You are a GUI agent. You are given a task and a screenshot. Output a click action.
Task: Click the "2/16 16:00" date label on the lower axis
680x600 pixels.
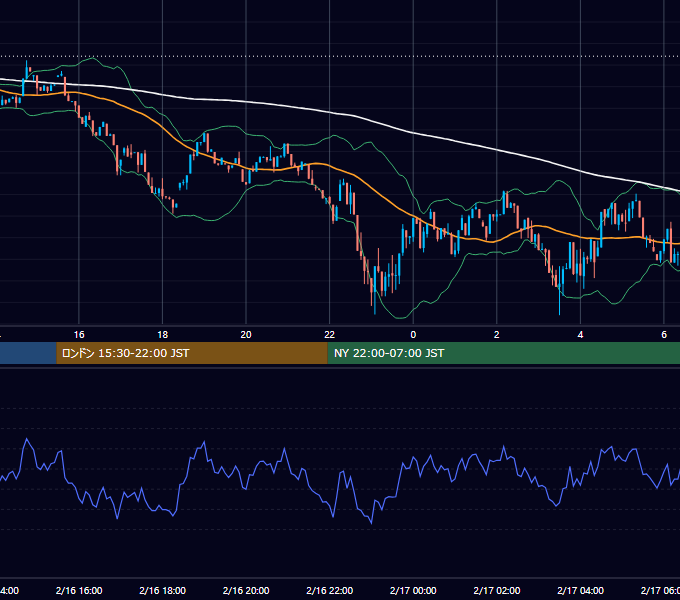click(79, 590)
